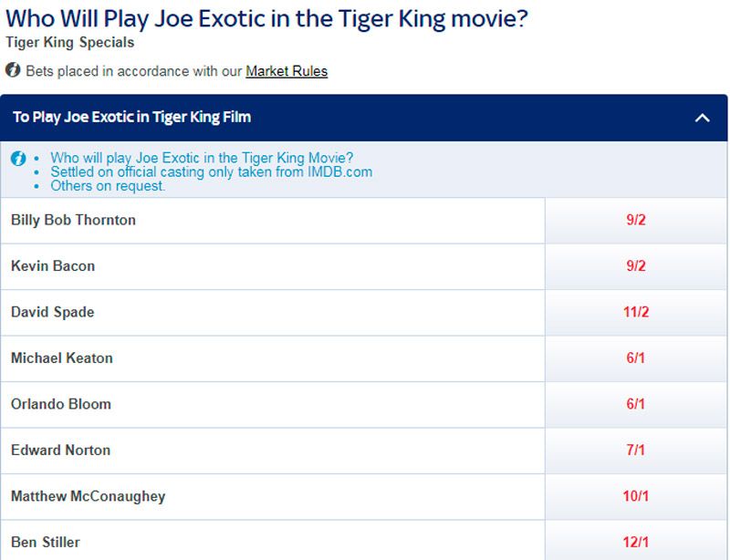730x560 pixels.
Task: Select the 12/1 odds for Ben Stiller
Action: [x=636, y=542]
